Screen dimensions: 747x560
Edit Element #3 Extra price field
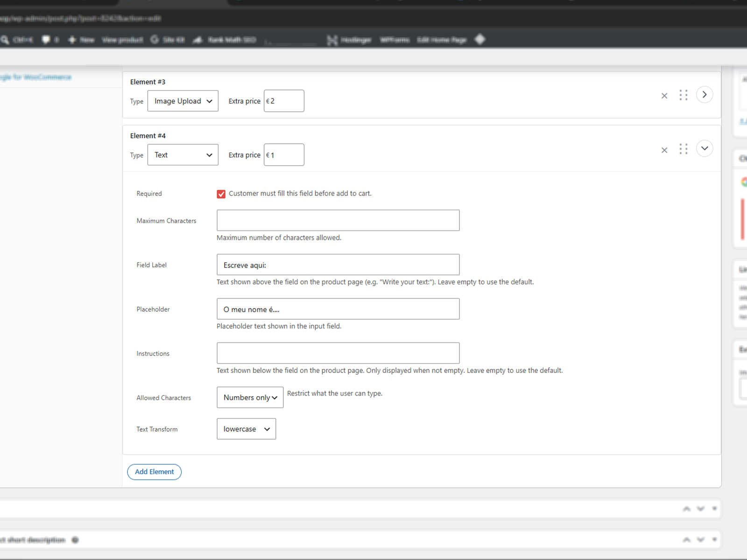point(284,101)
